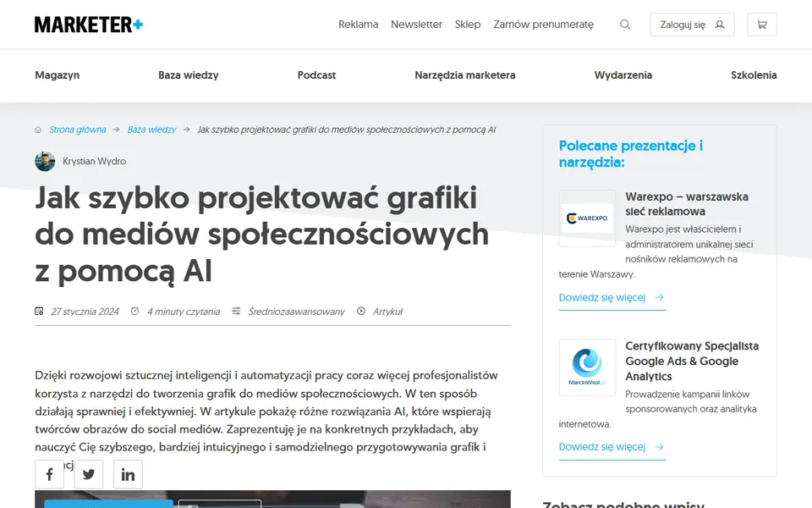812x508 pixels.
Task: Click the Średniozaawansowany level label
Action: click(x=296, y=312)
